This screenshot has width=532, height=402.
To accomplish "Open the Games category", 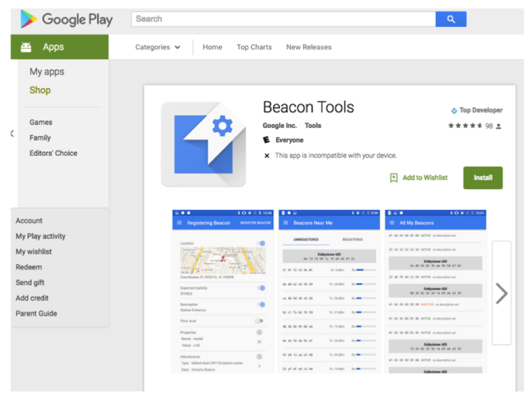I will coord(41,122).
